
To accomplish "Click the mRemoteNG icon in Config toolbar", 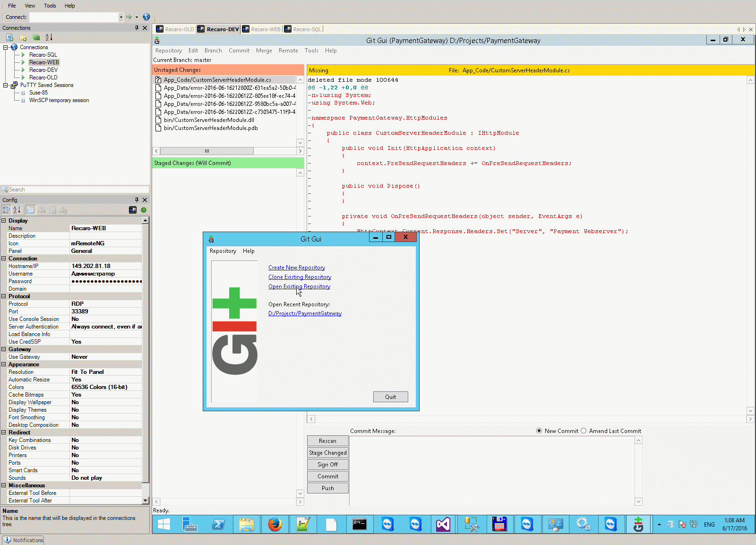I will click(133, 210).
